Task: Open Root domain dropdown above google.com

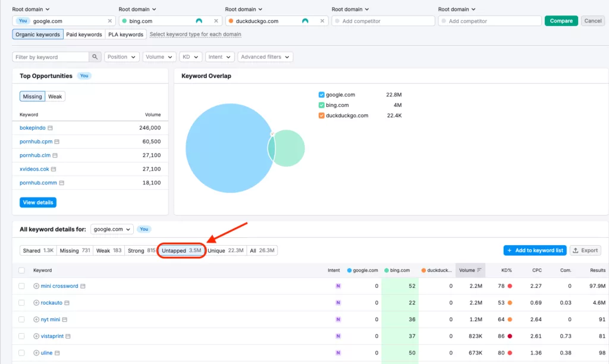Action: [31, 9]
